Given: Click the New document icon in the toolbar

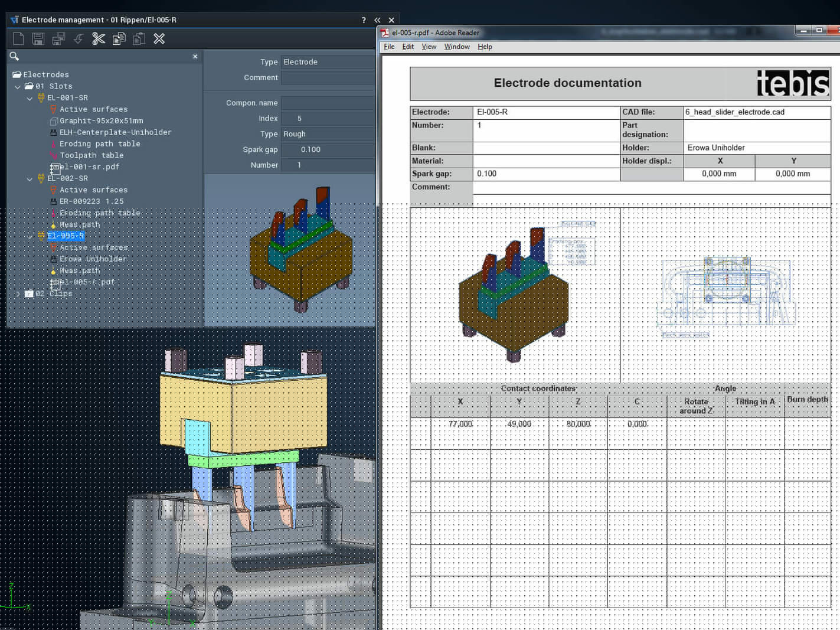Looking at the screenshot, I should [x=18, y=39].
